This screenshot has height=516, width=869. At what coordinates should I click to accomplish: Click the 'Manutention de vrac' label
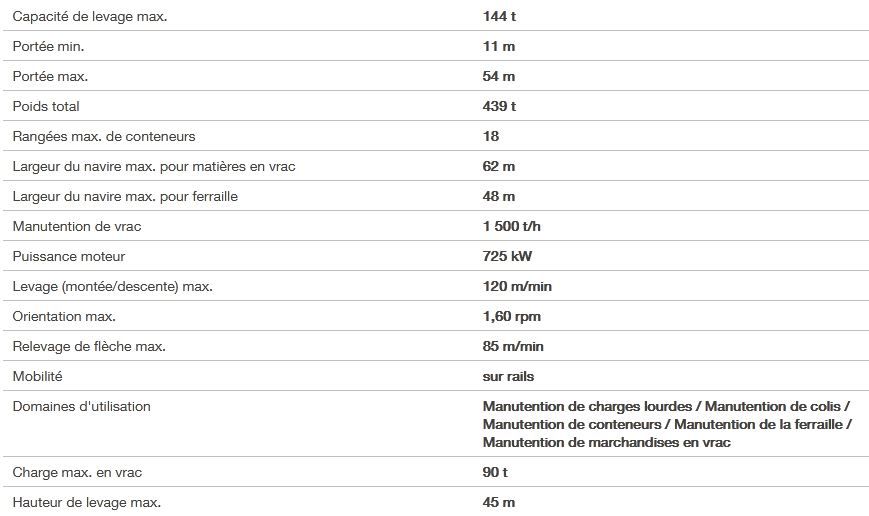(x=77, y=227)
